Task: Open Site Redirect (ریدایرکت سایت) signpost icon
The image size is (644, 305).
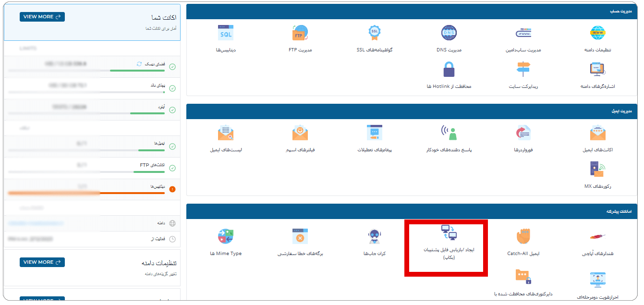Action: 523,70
